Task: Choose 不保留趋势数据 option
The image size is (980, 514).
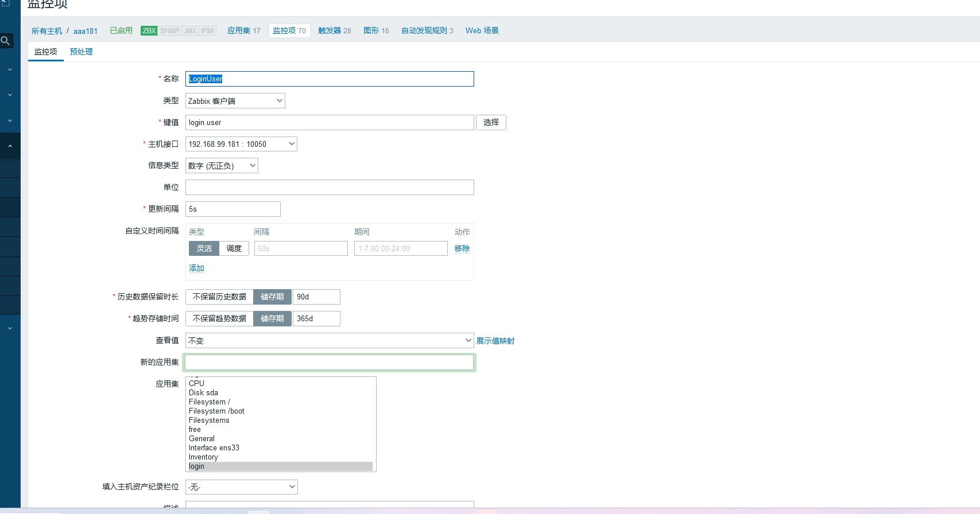Action: click(219, 318)
